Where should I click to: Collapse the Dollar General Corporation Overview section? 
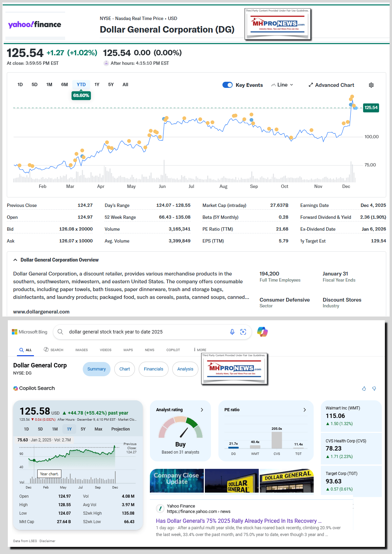point(15,260)
